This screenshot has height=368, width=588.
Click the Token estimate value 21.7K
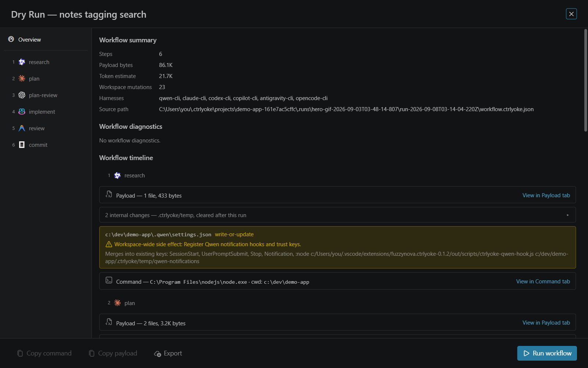pos(166,76)
